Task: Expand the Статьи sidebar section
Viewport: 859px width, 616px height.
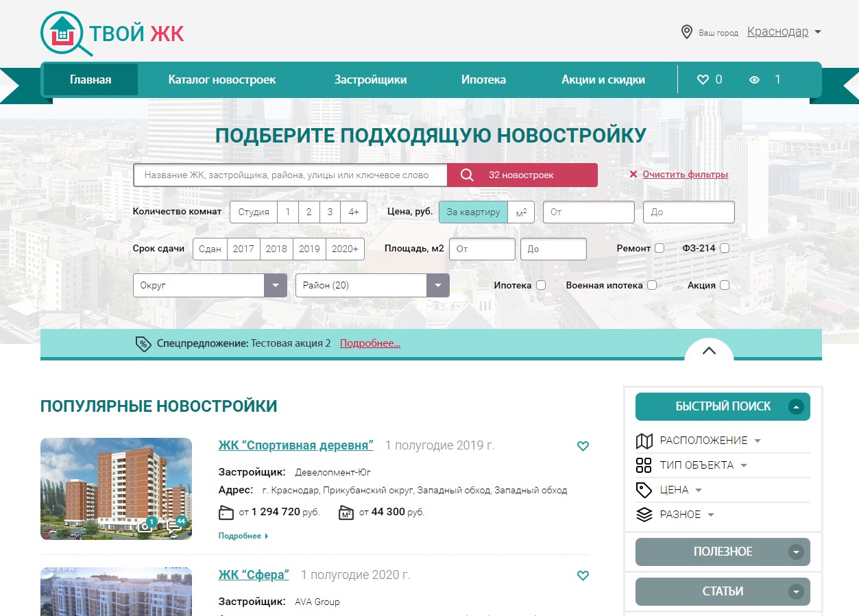Action: [723, 591]
